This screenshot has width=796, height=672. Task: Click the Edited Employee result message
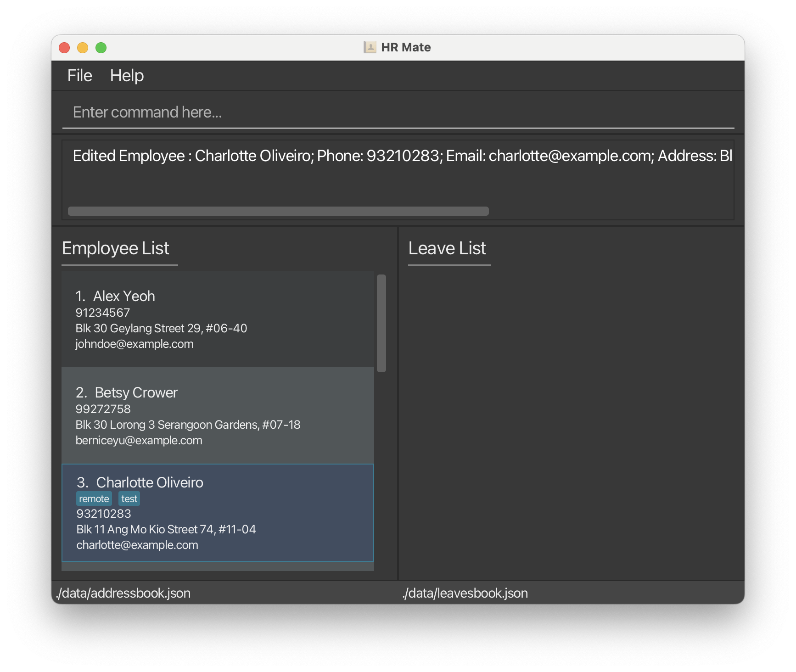(402, 156)
